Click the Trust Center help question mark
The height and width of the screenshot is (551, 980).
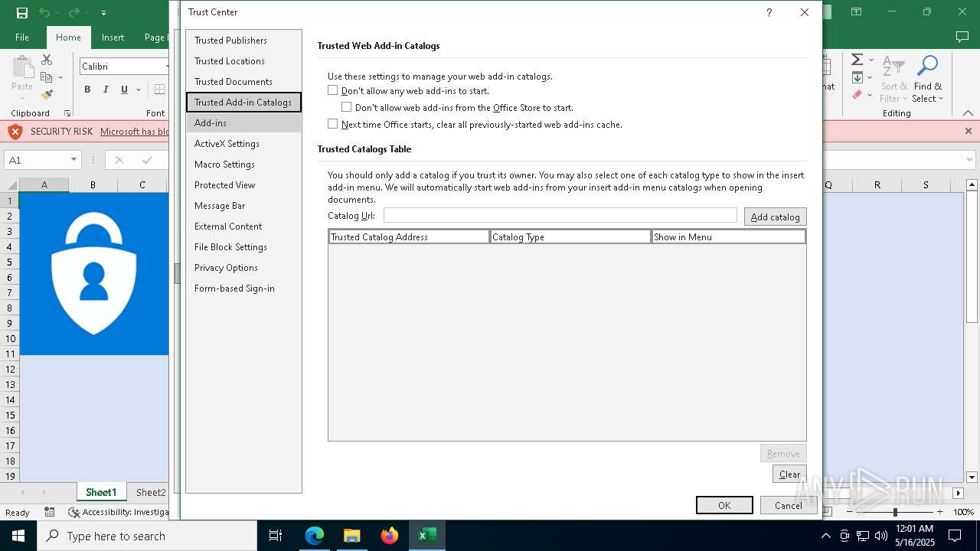coord(769,12)
